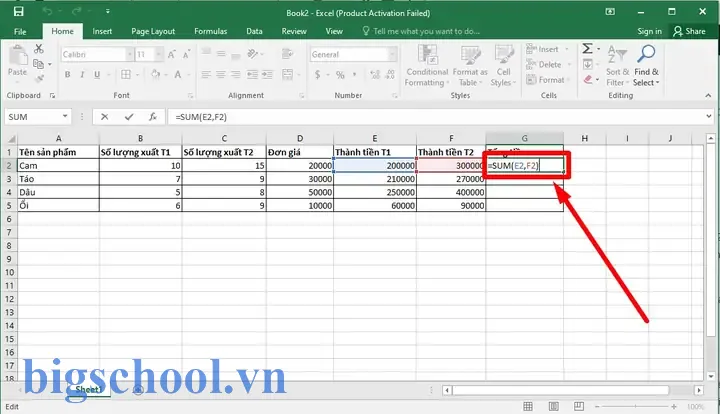Click the Borders grid icon
The image size is (720, 414).
tap(126, 74)
